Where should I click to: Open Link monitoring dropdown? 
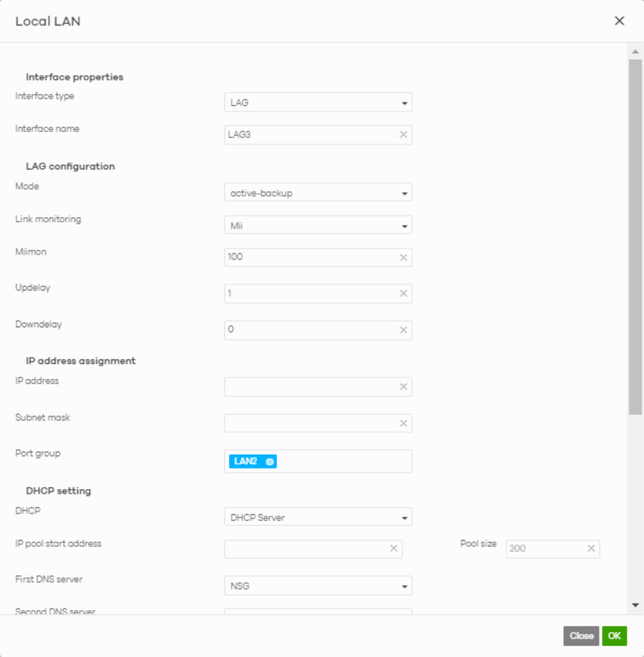(318, 225)
